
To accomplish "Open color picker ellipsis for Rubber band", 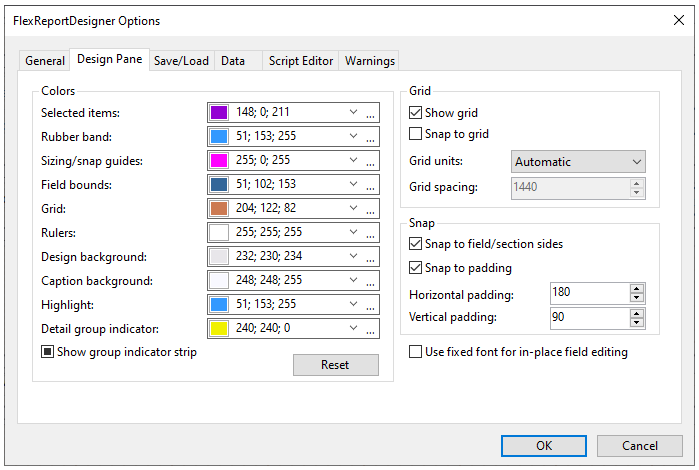I will pos(370,137).
